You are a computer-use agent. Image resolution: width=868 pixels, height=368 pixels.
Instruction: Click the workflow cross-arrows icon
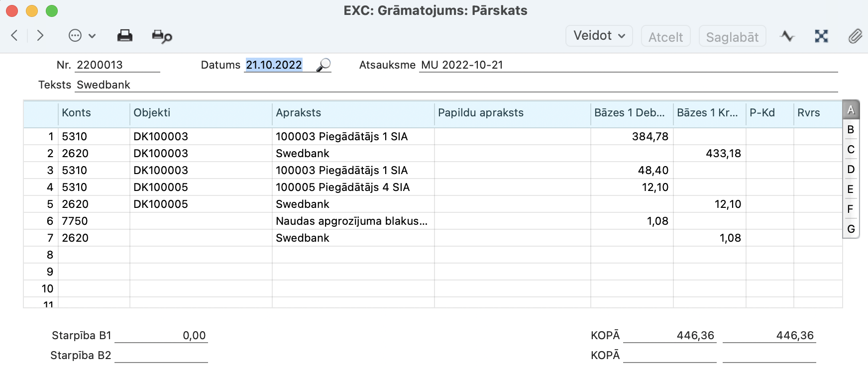[821, 36]
